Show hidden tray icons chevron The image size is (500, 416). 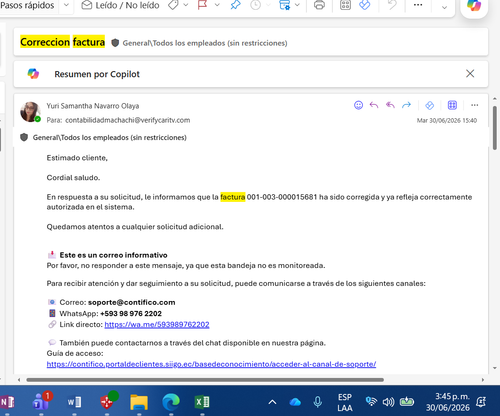pyautogui.click(x=272, y=402)
